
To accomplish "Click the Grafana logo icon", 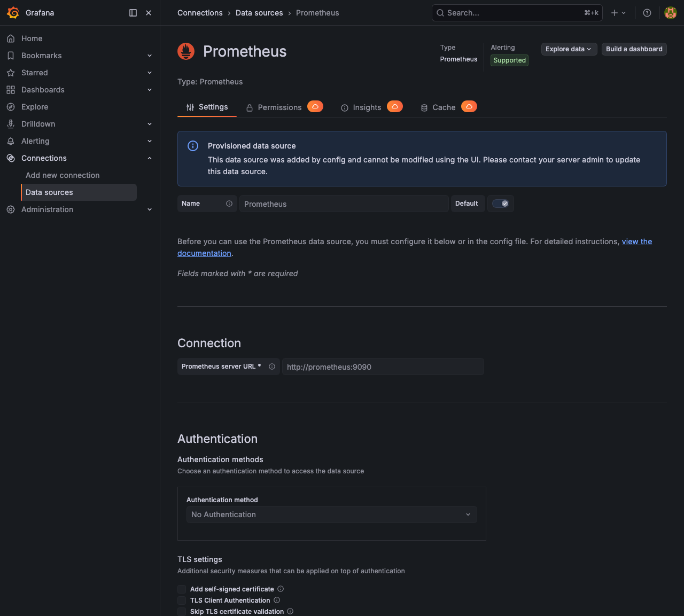I will click(x=13, y=13).
